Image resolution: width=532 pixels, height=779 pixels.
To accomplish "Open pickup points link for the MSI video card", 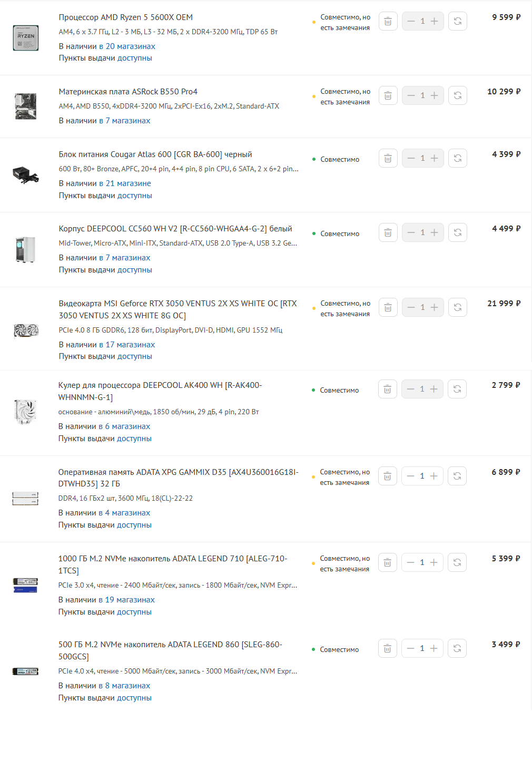I will [x=134, y=356].
